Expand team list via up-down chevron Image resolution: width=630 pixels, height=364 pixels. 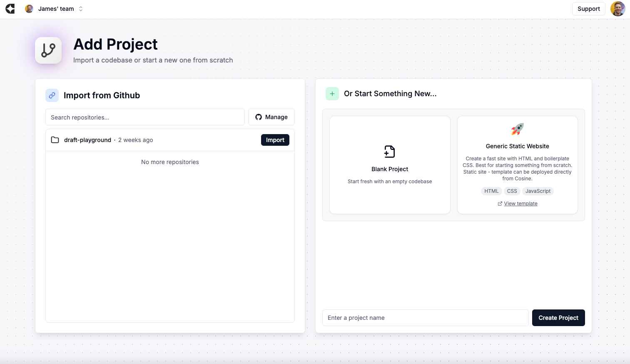pyautogui.click(x=81, y=9)
